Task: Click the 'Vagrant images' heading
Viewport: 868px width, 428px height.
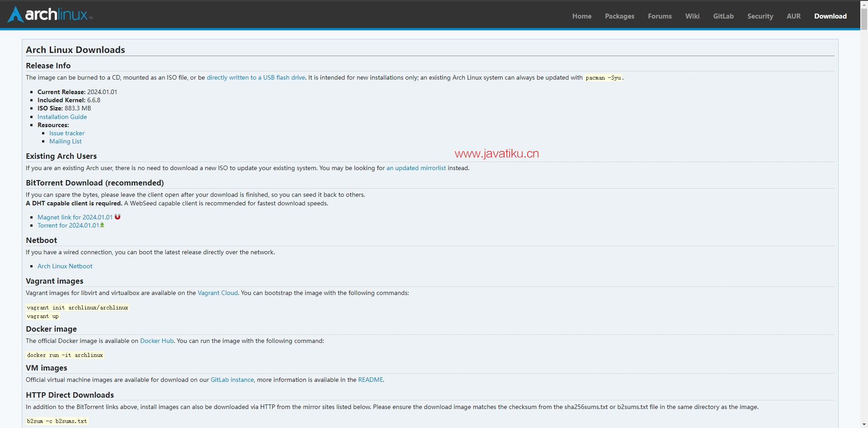Action: coord(55,281)
